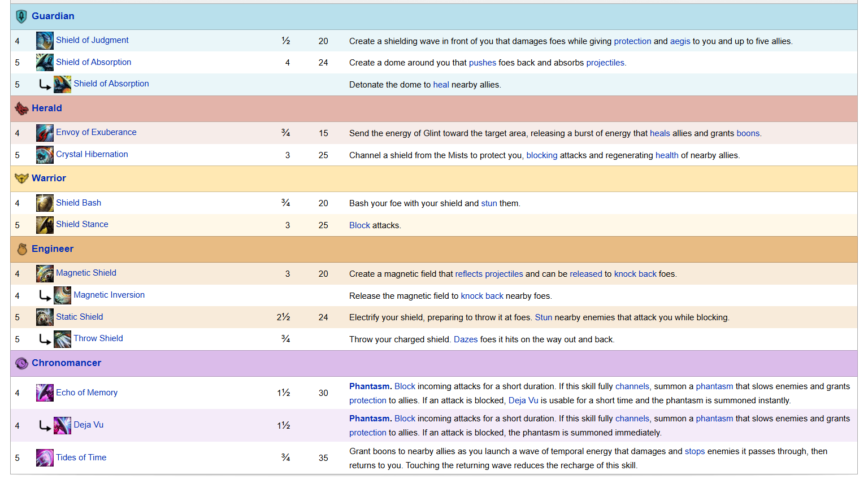Open the Crystal Hibernation link
Image resolution: width=868 pixels, height=488 pixels.
point(92,154)
